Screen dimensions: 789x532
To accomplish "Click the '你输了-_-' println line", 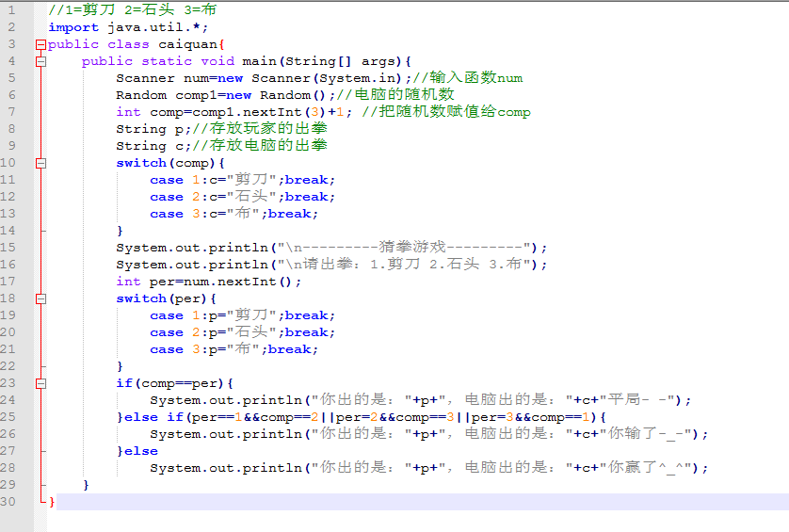I will tap(429, 434).
